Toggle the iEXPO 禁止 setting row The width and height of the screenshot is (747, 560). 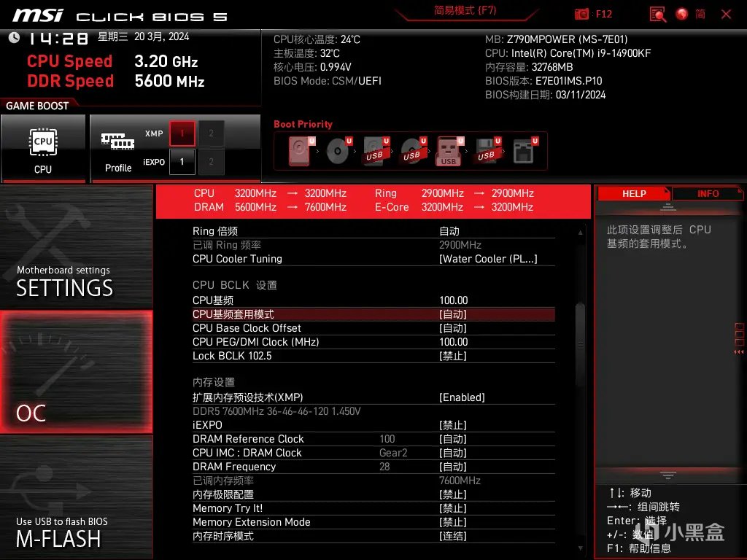(x=373, y=424)
